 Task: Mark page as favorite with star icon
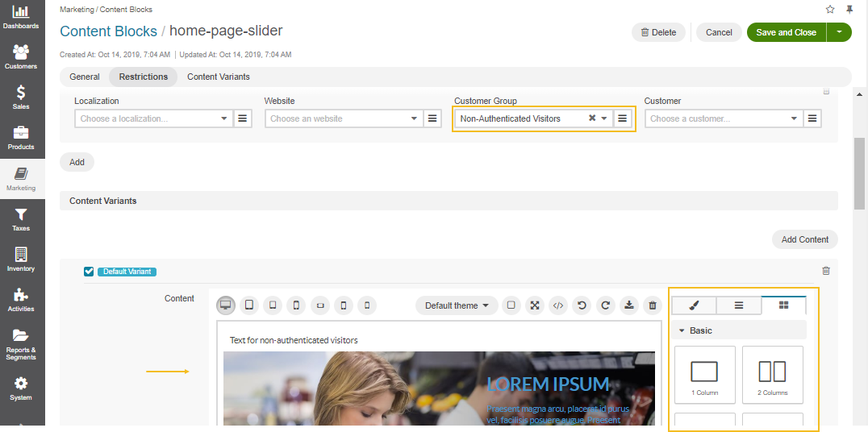coord(830,10)
